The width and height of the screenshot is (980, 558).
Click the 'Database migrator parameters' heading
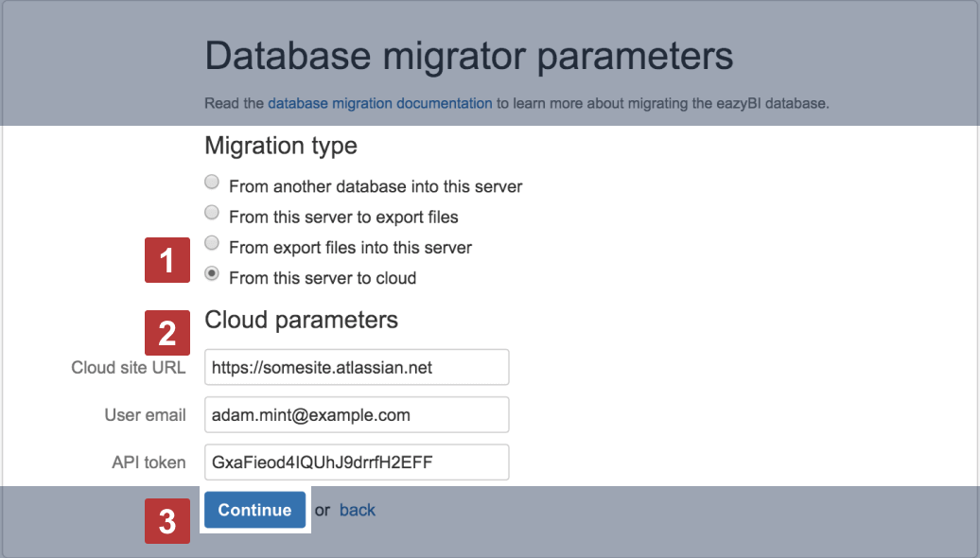469,56
